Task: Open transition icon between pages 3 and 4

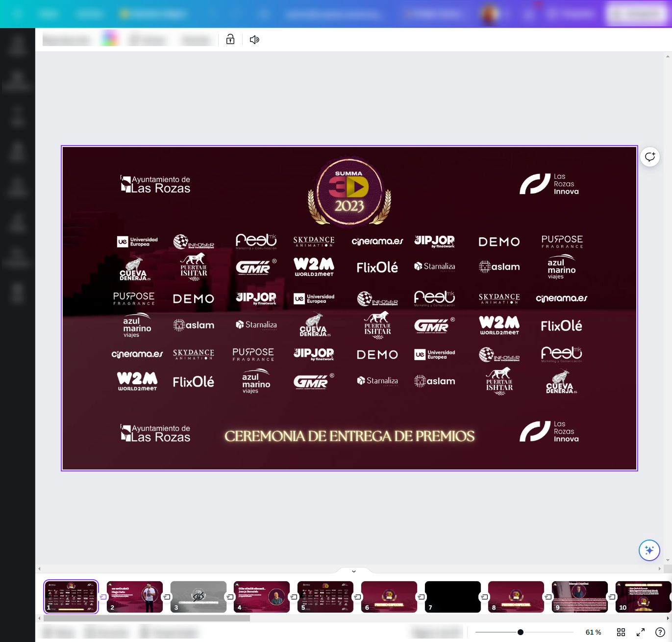Action: click(230, 597)
